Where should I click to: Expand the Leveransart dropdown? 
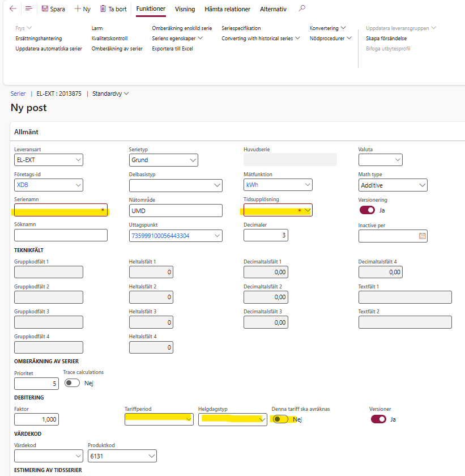(78, 160)
